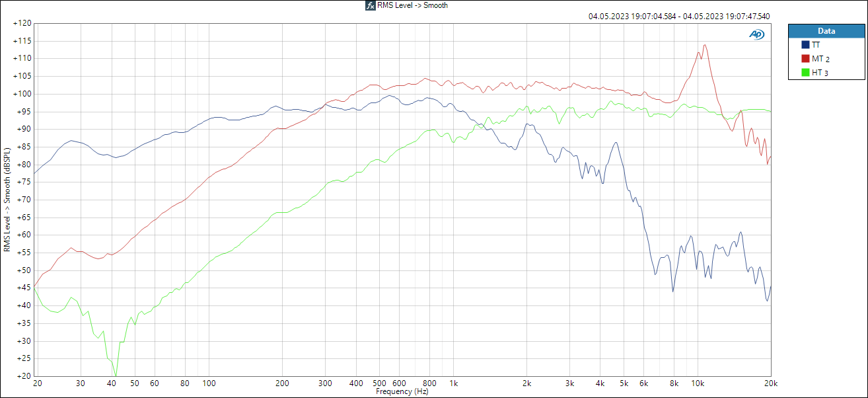Click the fx function icon beside the graph title
868x398 pixels.
[371, 5]
